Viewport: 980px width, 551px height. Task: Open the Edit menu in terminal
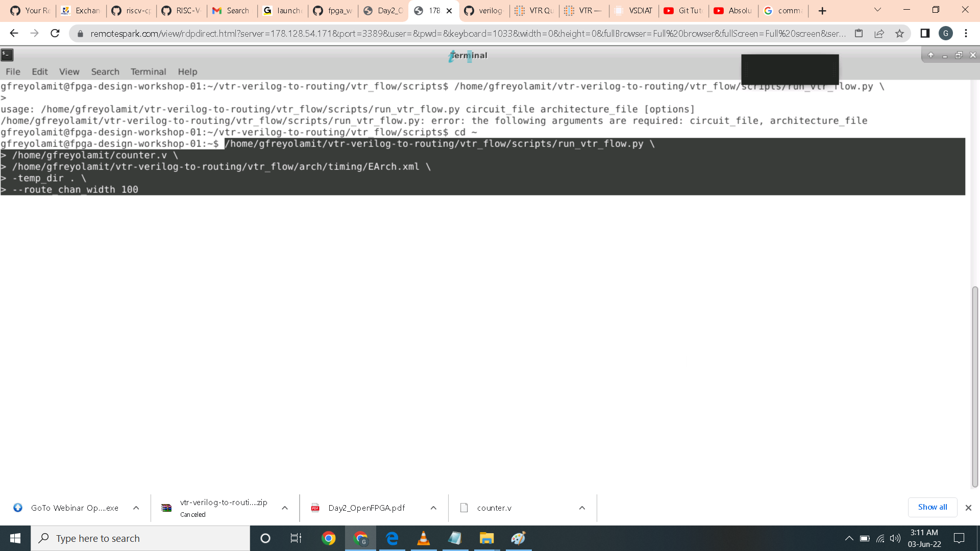tap(39, 71)
